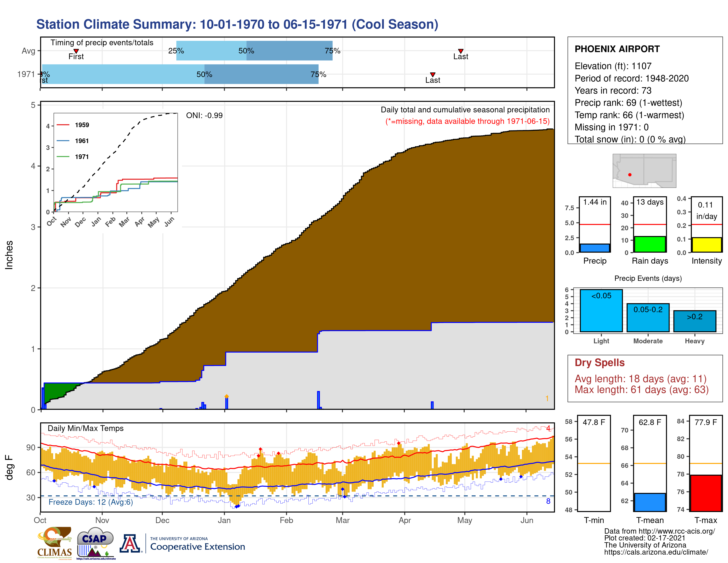
Task: Click the CSAP cloud logo
Action: (x=96, y=543)
